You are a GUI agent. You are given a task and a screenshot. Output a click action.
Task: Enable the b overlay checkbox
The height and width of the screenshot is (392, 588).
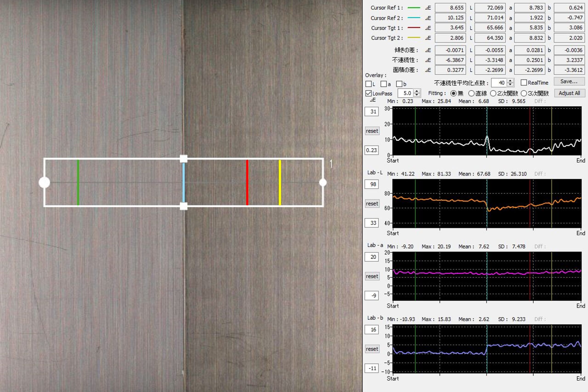click(x=399, y=84)
